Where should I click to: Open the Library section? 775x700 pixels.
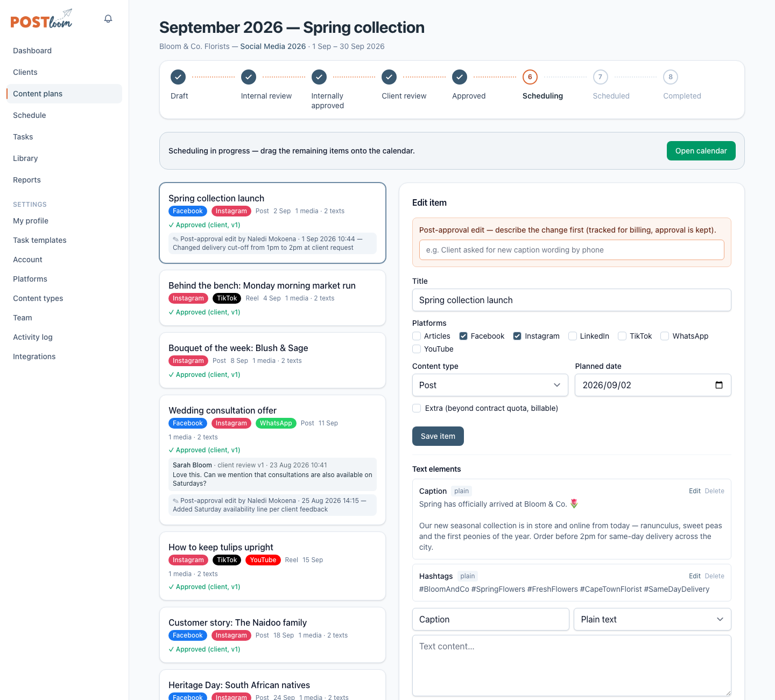64,158
